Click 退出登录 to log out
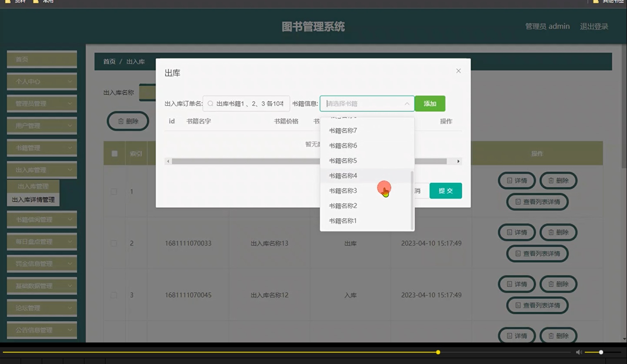Screen dimensions: 627x364 594,26
